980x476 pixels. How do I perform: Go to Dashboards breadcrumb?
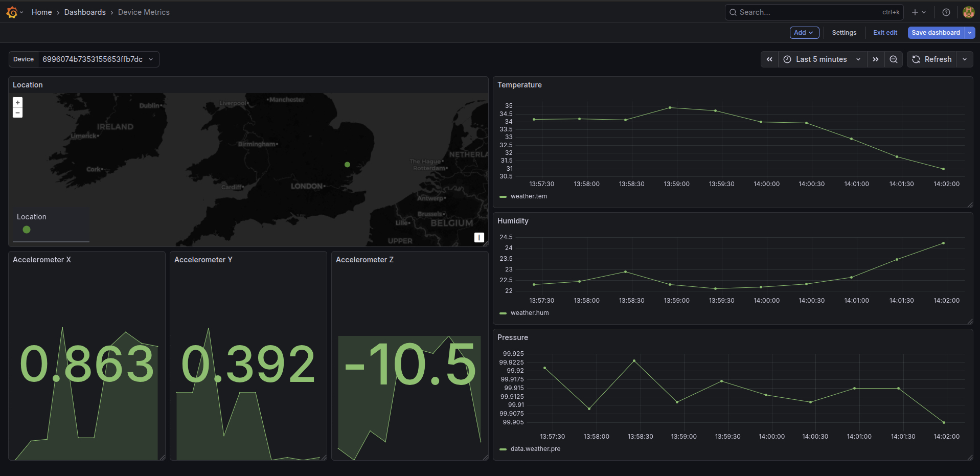(x=85, y=12)
